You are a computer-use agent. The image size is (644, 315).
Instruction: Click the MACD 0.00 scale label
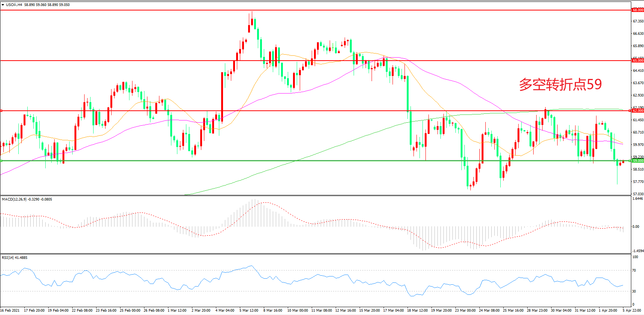pos(635,227)
